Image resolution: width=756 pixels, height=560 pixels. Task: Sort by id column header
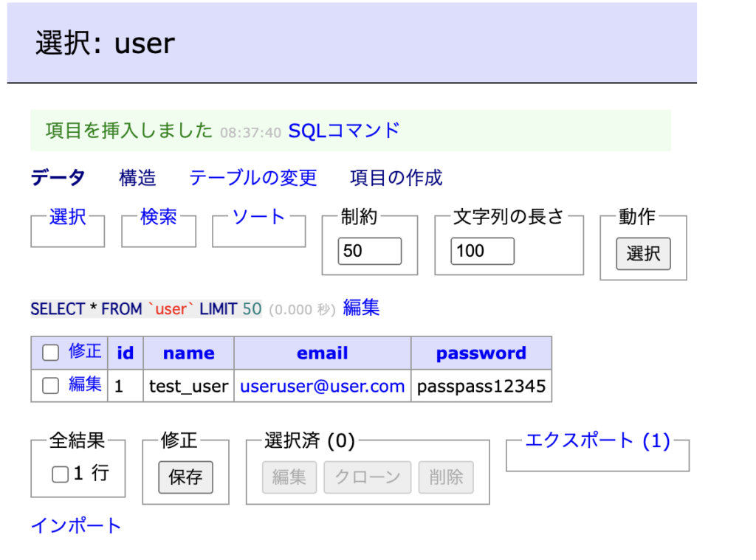point(126,353)
